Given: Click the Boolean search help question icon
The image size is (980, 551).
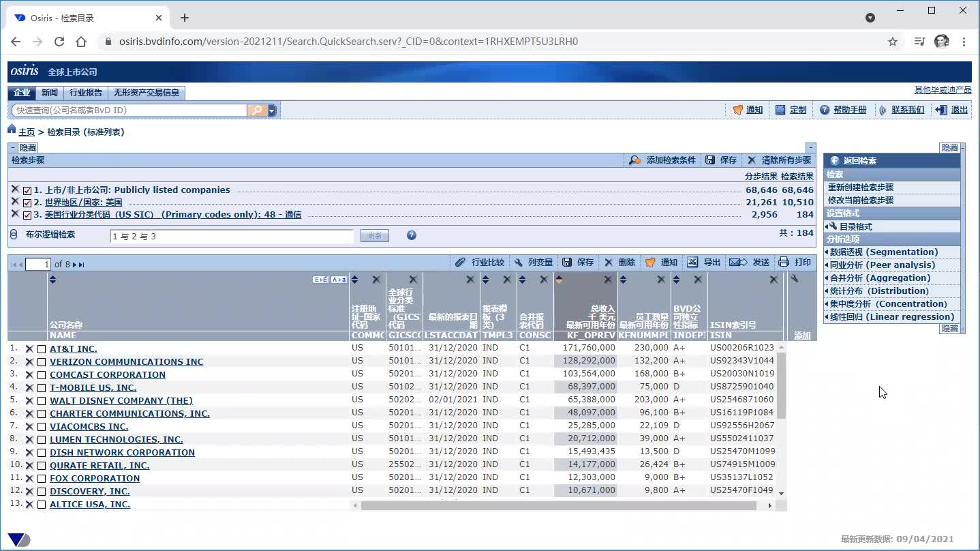Looking at the screenshot, I should pyautogui.click(x=411, y=235).
